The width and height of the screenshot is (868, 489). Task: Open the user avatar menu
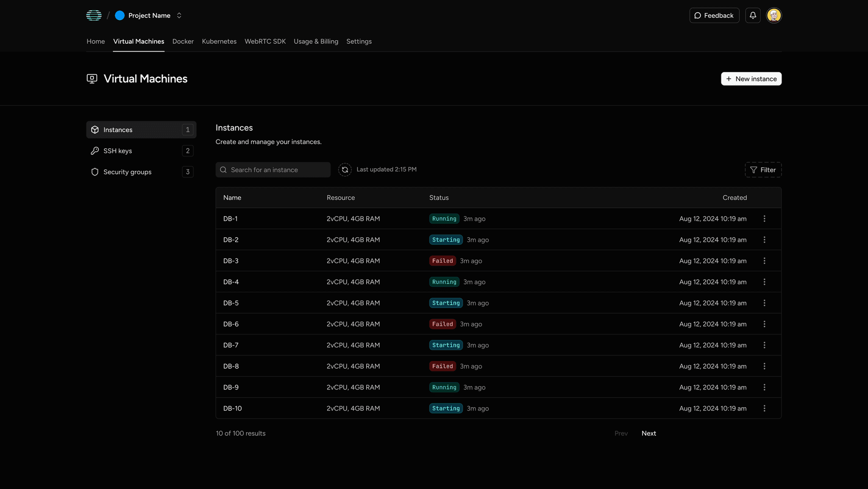[773, 15]
